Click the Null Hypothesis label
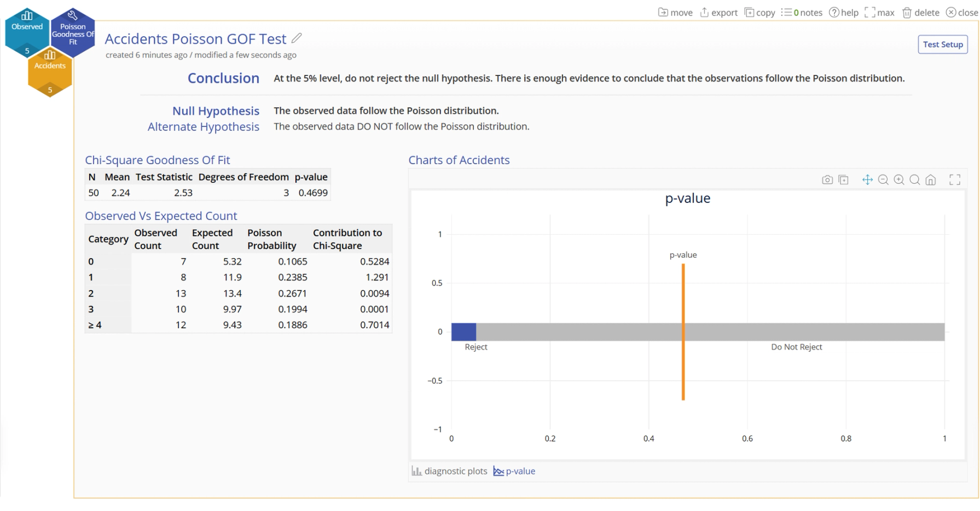This screenshot has width=980, height=511. pos(216,111)
